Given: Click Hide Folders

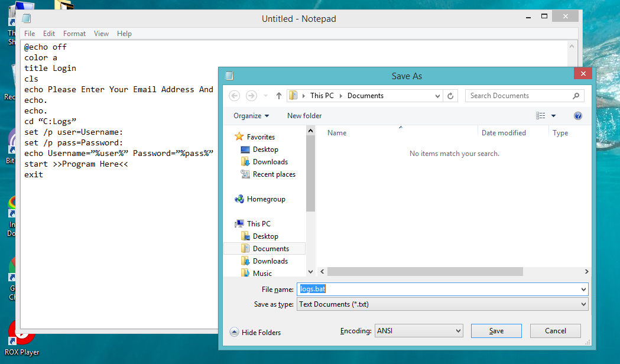Looking at the screenshot, I should [255, 332].
